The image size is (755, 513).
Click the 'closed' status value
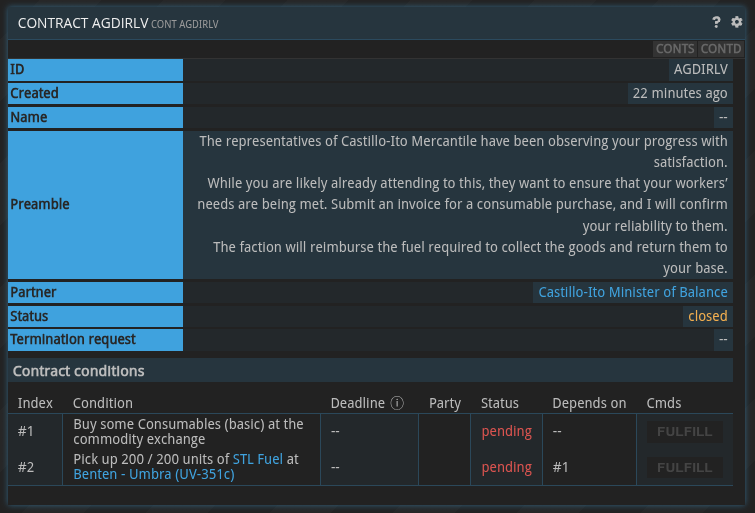point(707,316)
